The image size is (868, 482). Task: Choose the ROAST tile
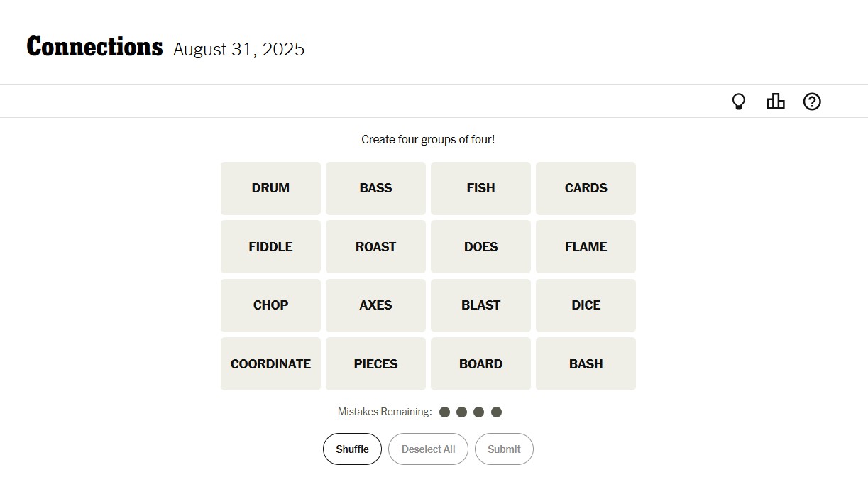click(x=375, y=246)
